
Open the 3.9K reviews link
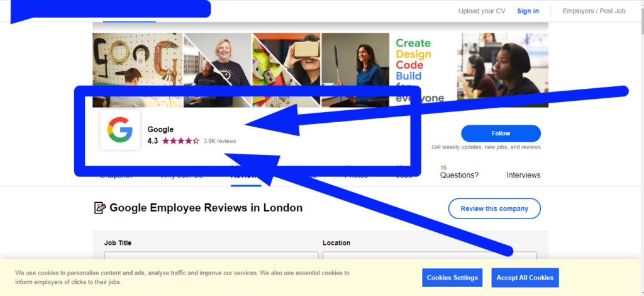(219, 141)
